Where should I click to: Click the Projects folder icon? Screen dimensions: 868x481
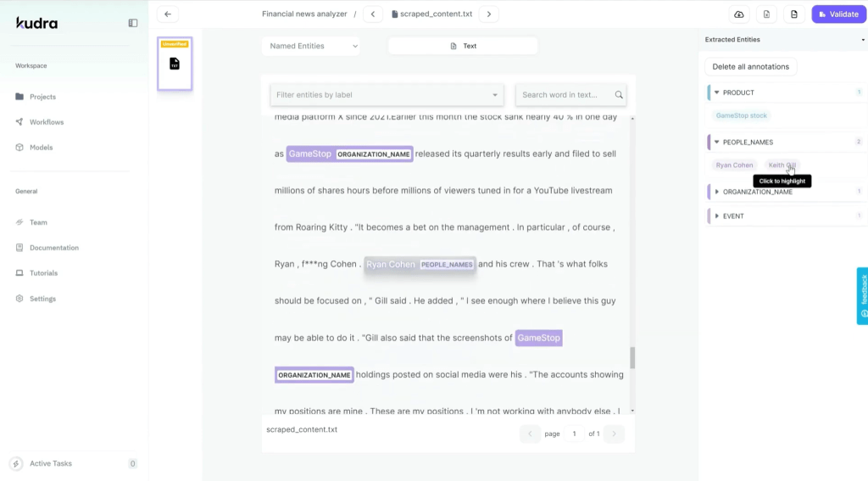19,97
